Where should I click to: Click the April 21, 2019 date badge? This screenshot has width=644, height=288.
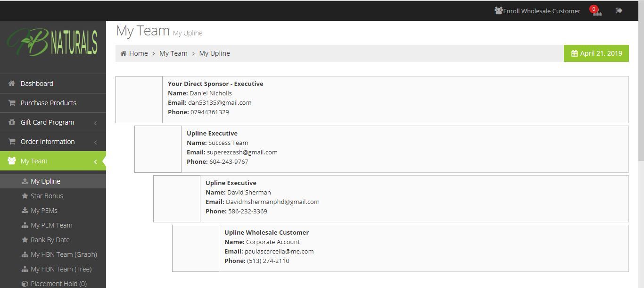[x=596, y=53]
